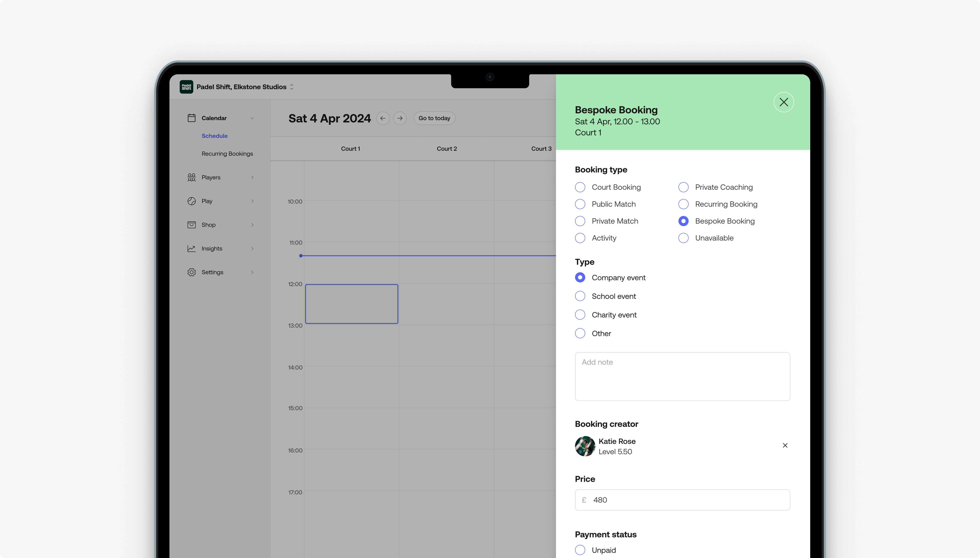Click the Go to today button
The width and height of the screenshot is (980, 558).
coord(434,118)
